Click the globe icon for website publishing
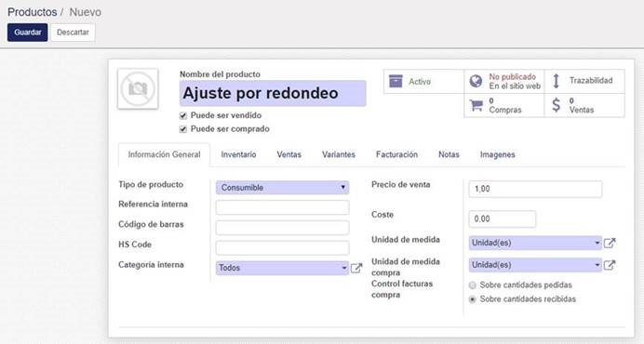 476,81
